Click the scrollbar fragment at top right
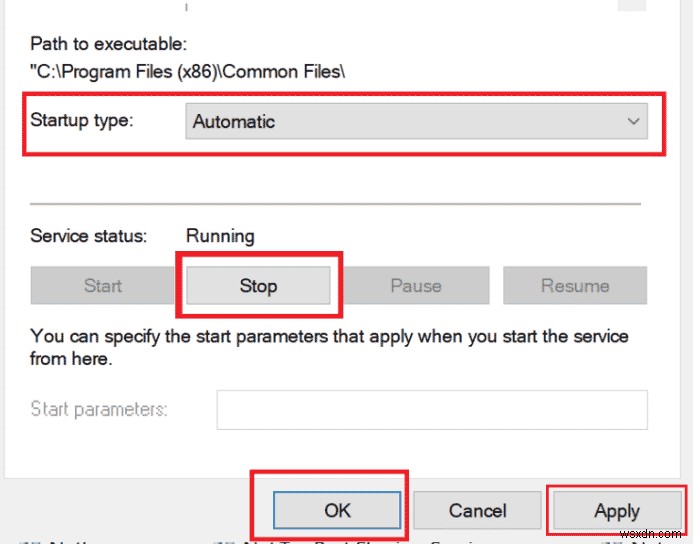The width and height of the screenshot is (693, 544). click(632, 5)
